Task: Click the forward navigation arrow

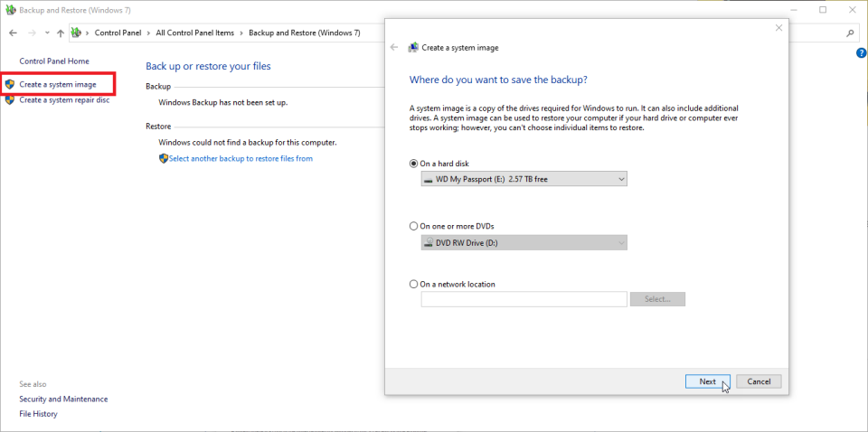Action: pos(32,33)
